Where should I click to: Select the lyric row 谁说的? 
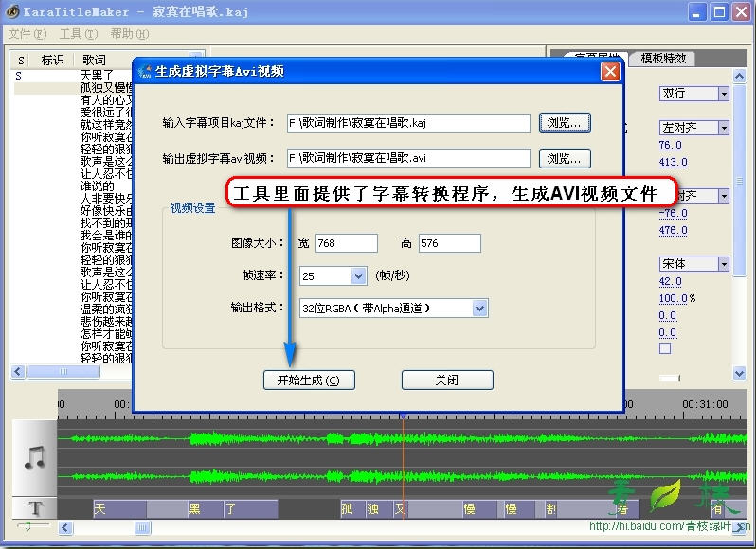tap(97, 186)
